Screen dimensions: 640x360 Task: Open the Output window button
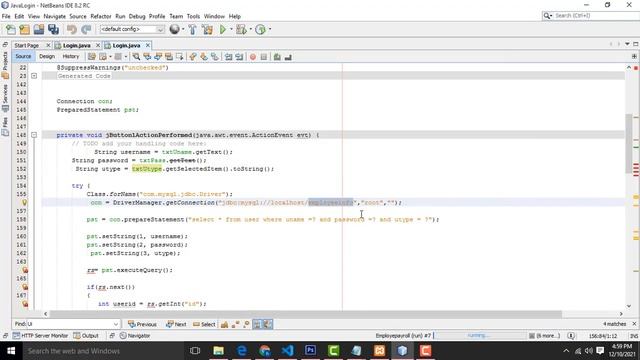pos(86,336)
